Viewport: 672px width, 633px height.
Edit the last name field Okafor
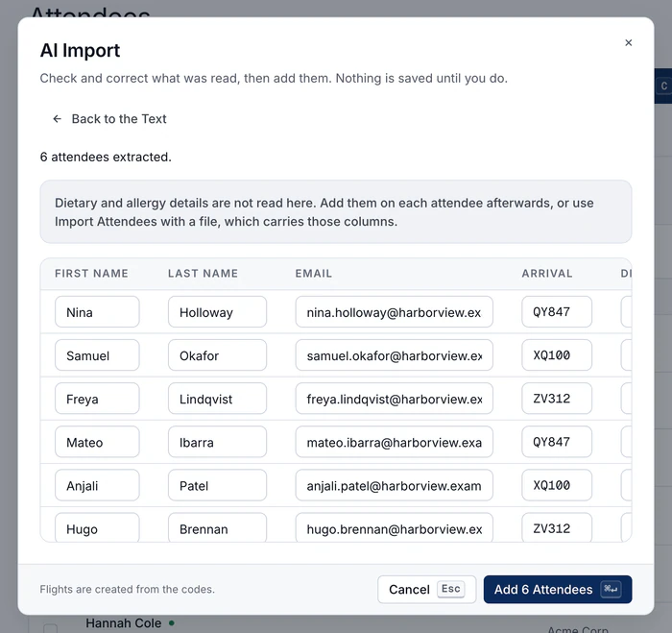217,355
